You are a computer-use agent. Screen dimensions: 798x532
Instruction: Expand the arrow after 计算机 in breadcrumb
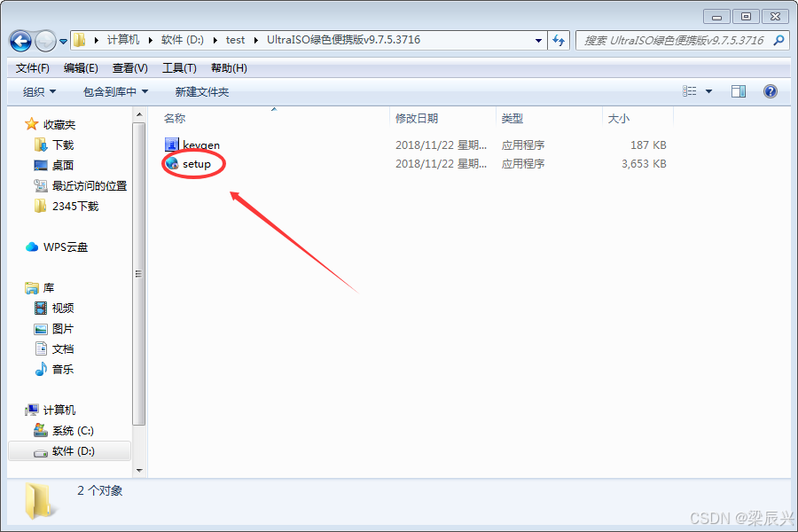point(150,40)
